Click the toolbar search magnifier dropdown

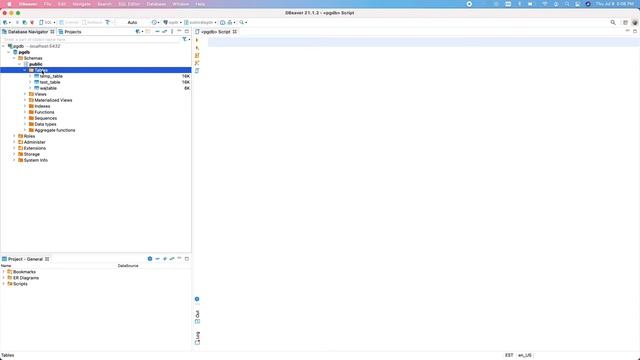click(x=243, y=22)
